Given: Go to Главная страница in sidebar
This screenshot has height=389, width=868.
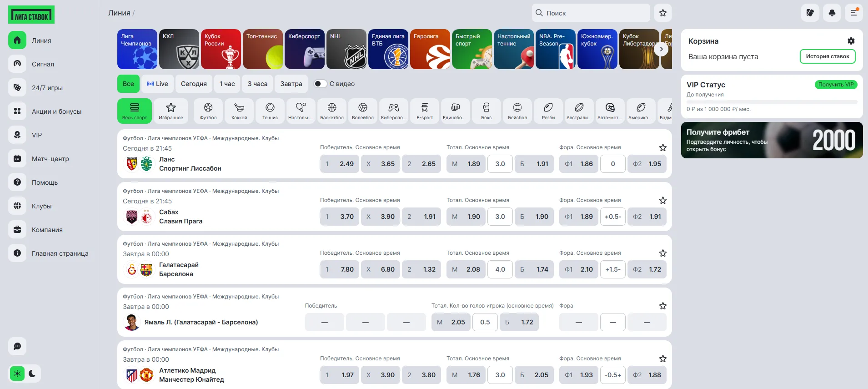Looking at the screenshot, I should (49, 253).
